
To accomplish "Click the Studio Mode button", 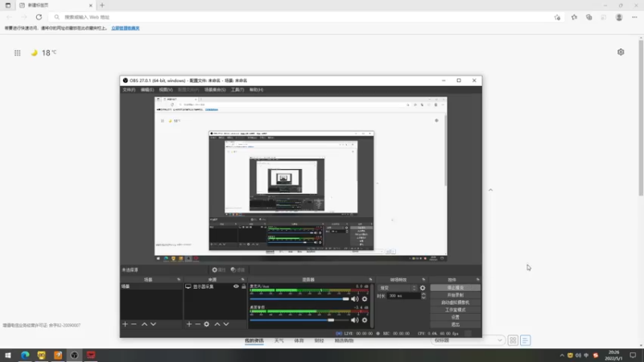I will [456, 310].
